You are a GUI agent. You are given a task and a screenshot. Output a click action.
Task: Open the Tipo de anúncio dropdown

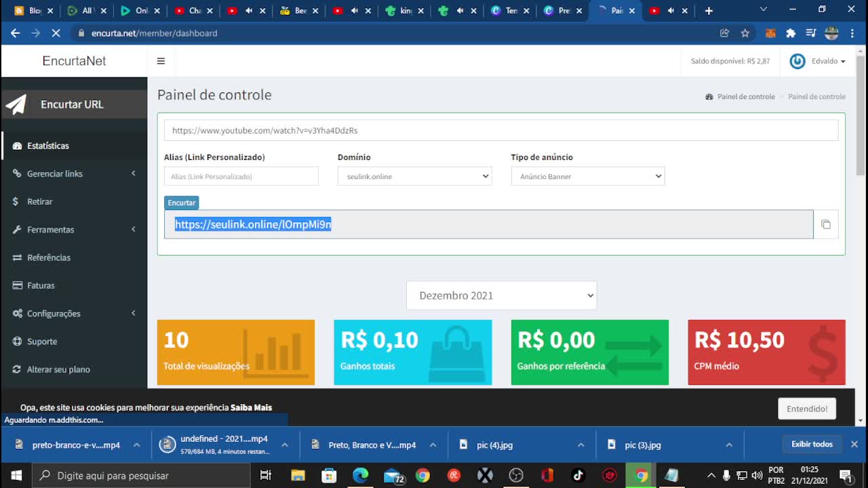(588, 176)
